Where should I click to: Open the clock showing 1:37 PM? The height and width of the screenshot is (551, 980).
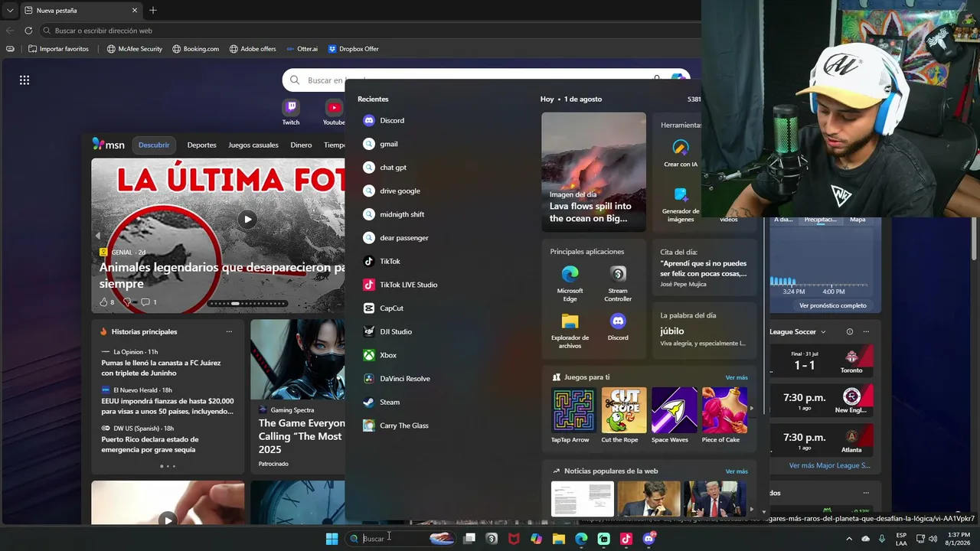pos(959,539)
